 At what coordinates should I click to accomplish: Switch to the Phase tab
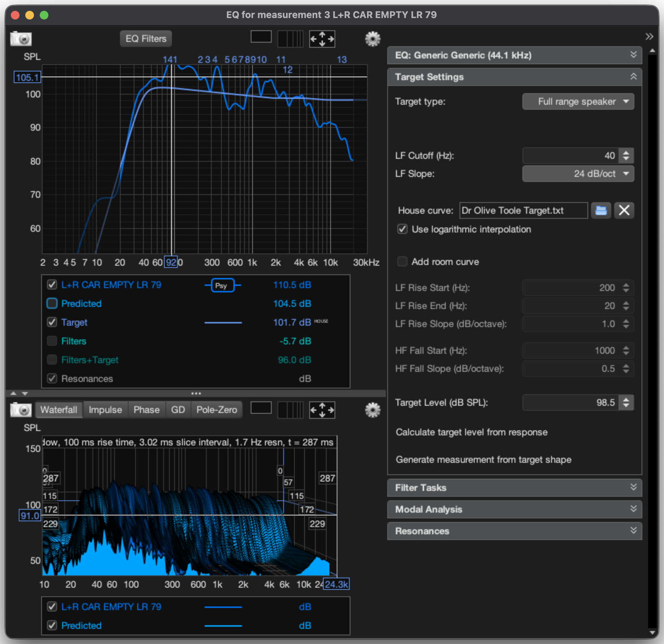[147, 410]
